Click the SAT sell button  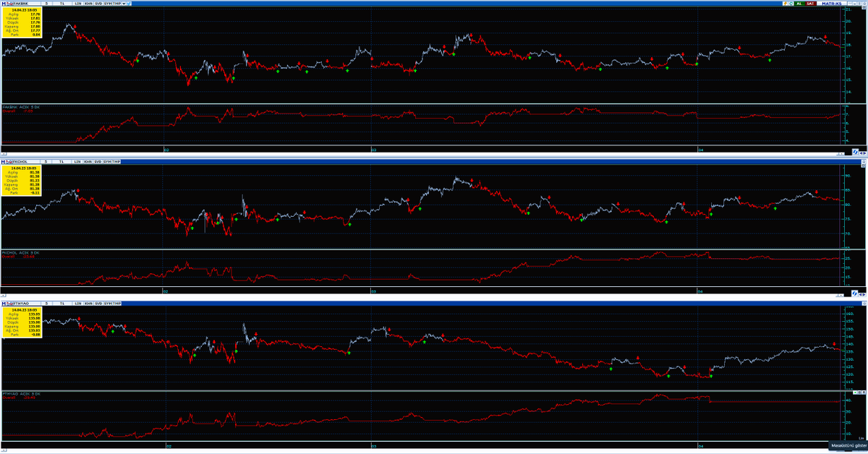point(811,4)
